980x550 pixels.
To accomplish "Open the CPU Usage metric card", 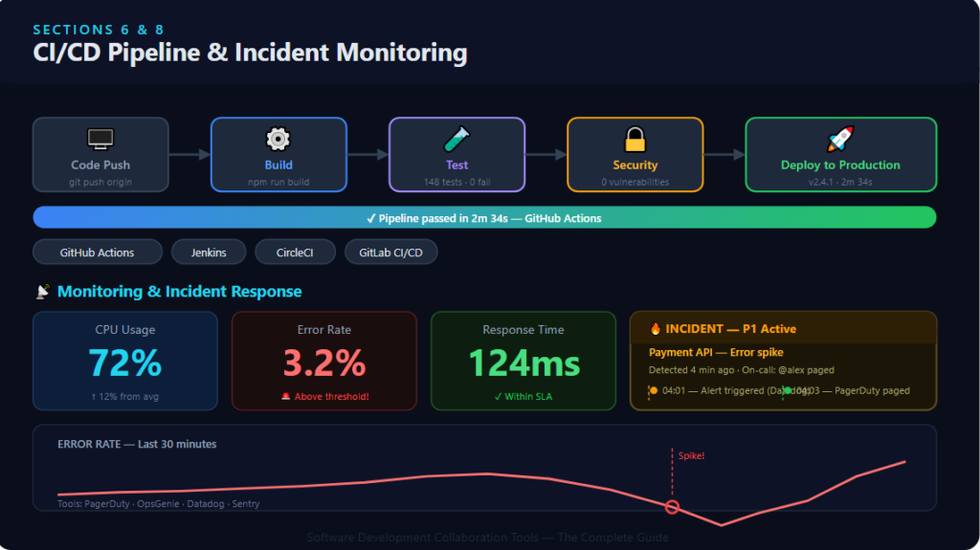I will [x=125, y=362].
